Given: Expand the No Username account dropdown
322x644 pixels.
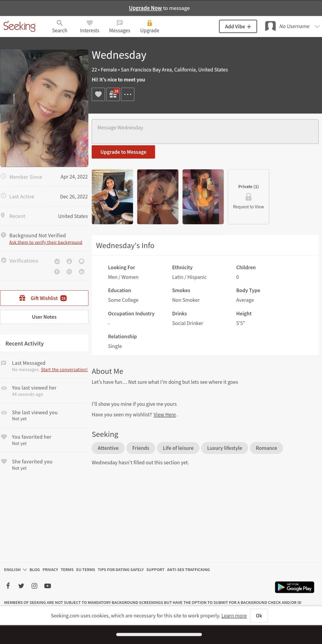Looking at the screenshot, I should tap(317, 27).
